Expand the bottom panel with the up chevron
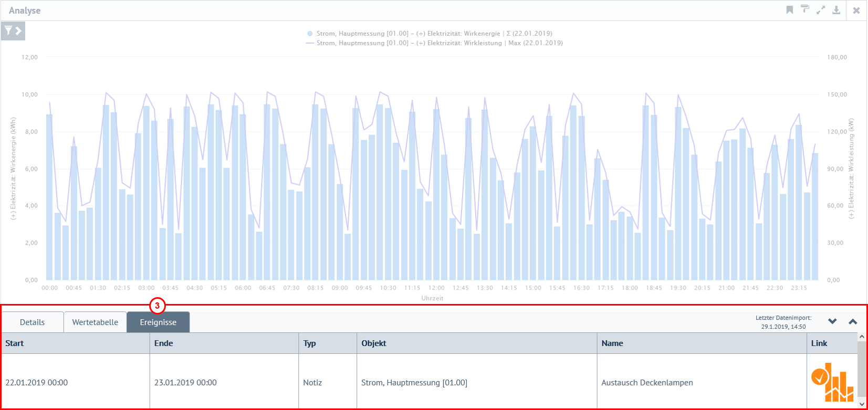 tap(853, 321)
